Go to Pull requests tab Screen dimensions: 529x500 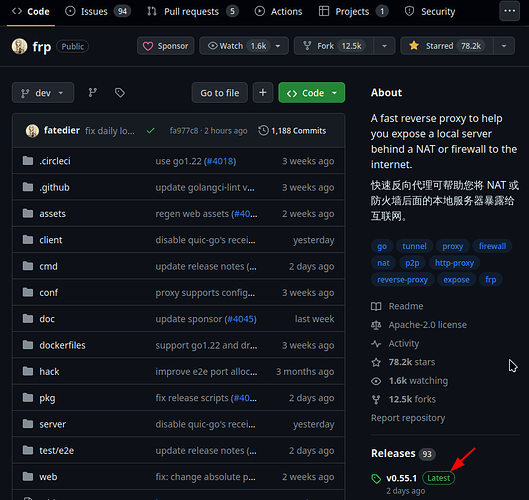[x=193, y=11]
